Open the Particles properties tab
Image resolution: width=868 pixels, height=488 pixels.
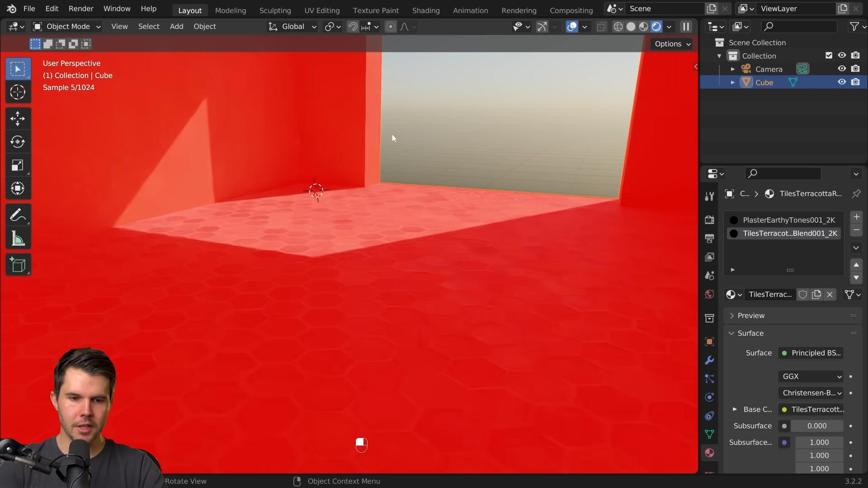pos(709,379)
